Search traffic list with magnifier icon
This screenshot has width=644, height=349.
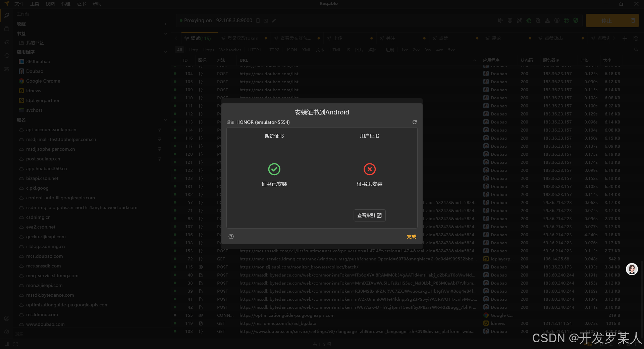tap(636, 50)
